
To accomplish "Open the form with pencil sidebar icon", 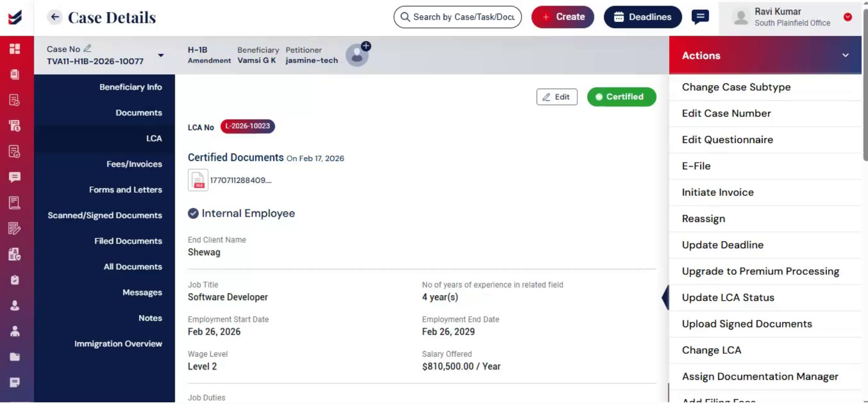I will (x=15, y=228).
